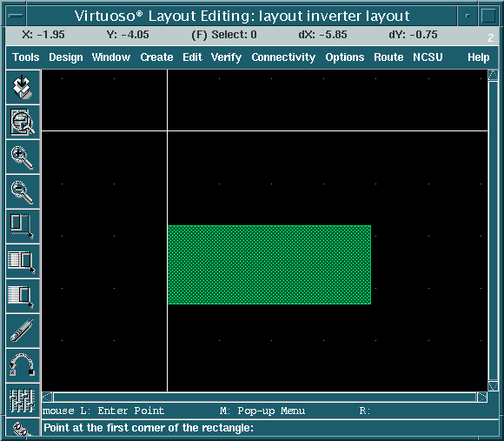Expand the NCSU menu
This screenshot has width=504, height=441.
tap(428, 57)
